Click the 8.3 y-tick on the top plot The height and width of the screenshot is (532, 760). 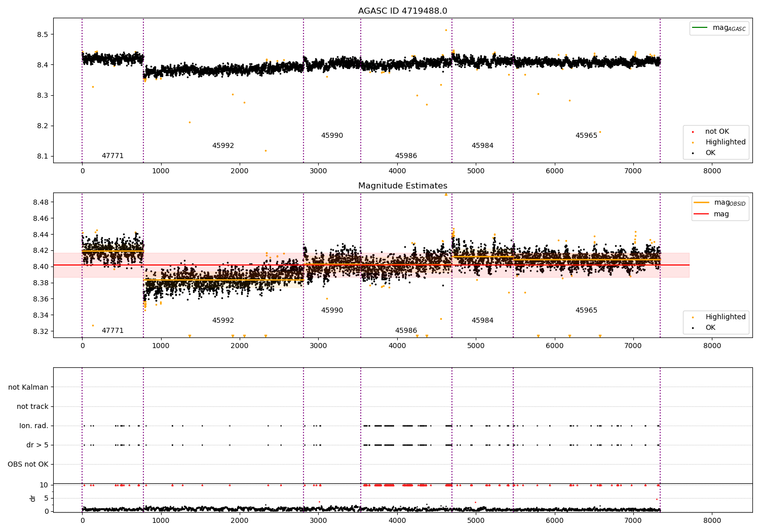[x=43, y=96]
